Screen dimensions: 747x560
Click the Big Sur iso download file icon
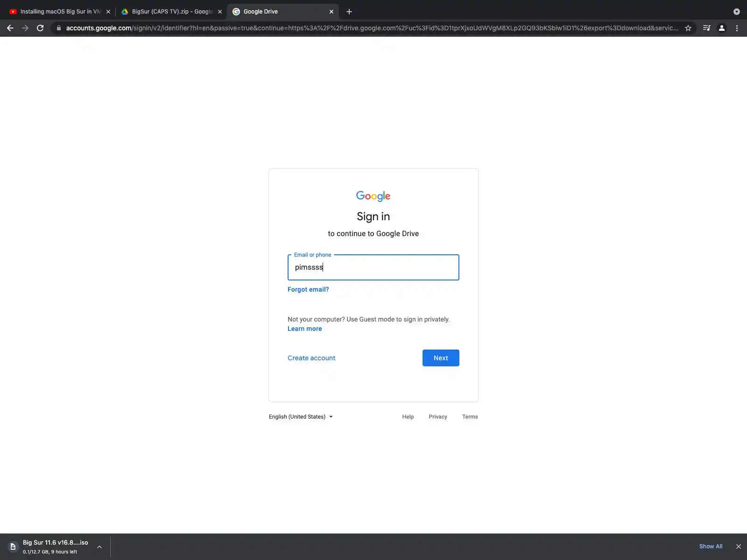coord(13,546)
